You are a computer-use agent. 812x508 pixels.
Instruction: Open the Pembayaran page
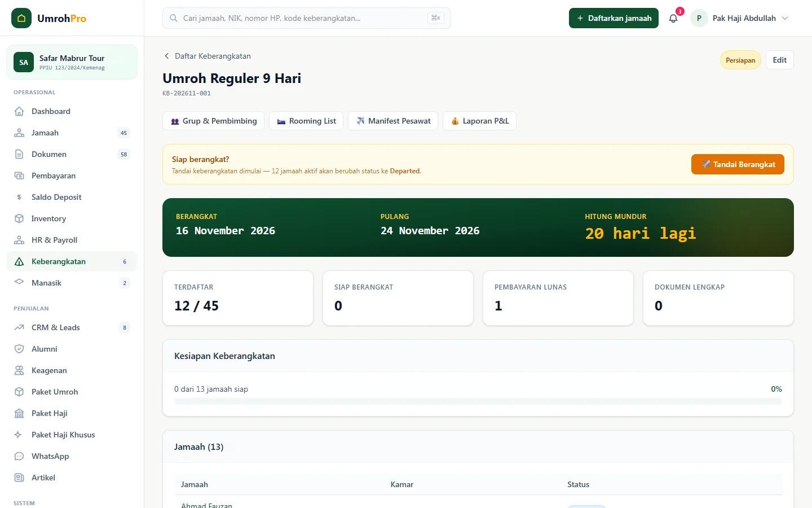pyautogui.click(x=72, y=176)
